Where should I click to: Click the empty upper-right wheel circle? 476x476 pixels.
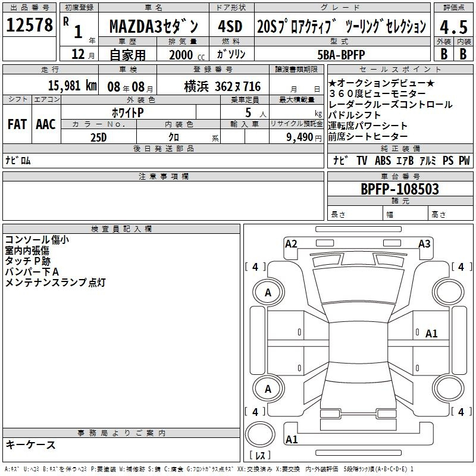pyautogui.click(x=447, y=292)
